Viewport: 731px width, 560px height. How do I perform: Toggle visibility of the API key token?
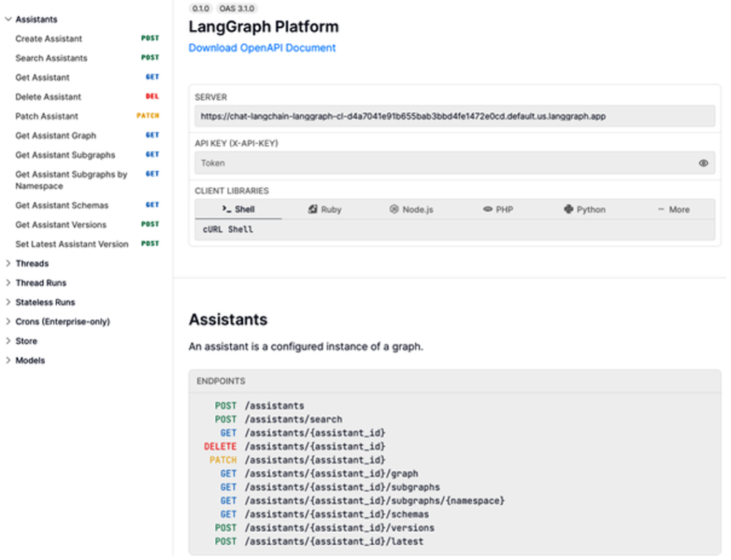point(703,163)
